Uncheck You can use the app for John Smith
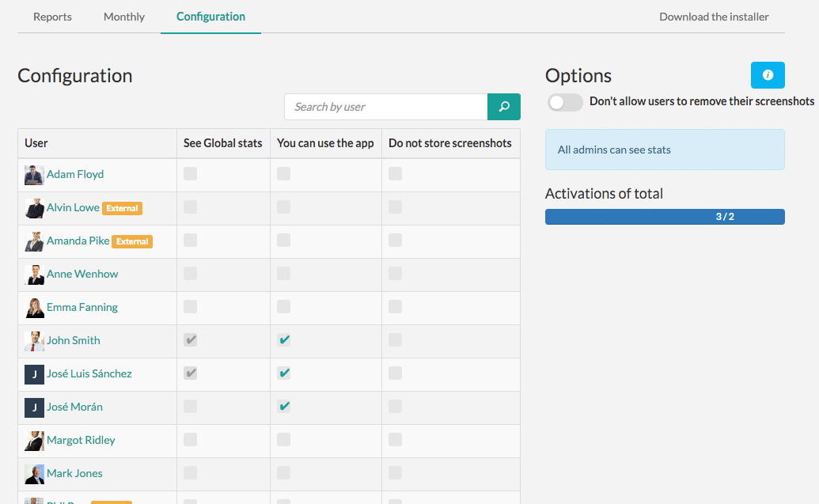Viewport: 819px width, 504px height. pos(283,340)
